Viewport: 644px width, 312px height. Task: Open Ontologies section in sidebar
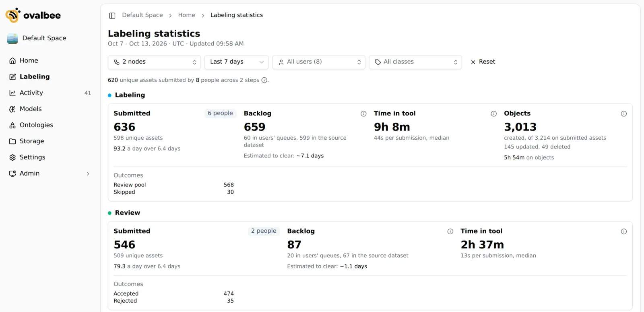50,125
